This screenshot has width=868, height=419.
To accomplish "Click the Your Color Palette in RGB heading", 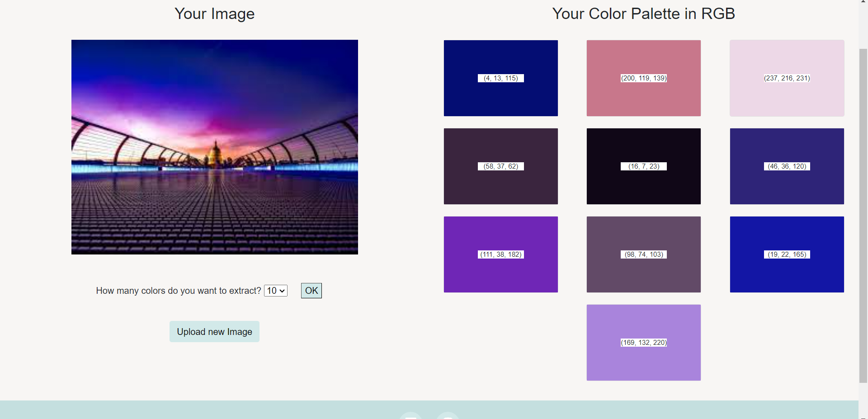I will 643,14.
